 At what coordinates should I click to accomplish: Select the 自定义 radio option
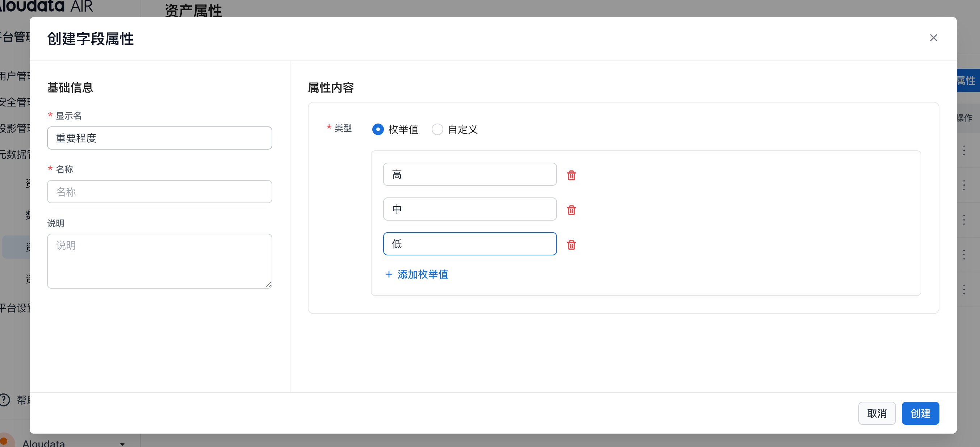coord(437,129)
